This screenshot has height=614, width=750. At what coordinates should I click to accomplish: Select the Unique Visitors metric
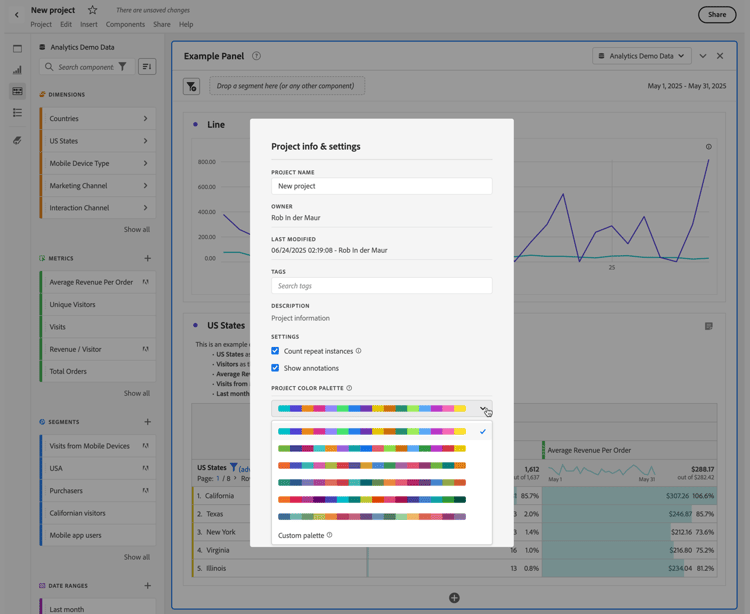[98, 305]
